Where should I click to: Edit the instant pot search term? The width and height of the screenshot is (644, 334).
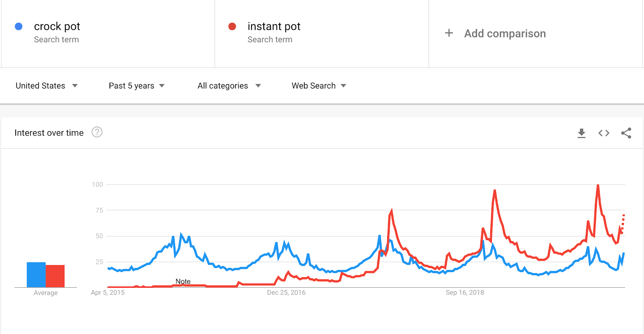click(274, 27)
